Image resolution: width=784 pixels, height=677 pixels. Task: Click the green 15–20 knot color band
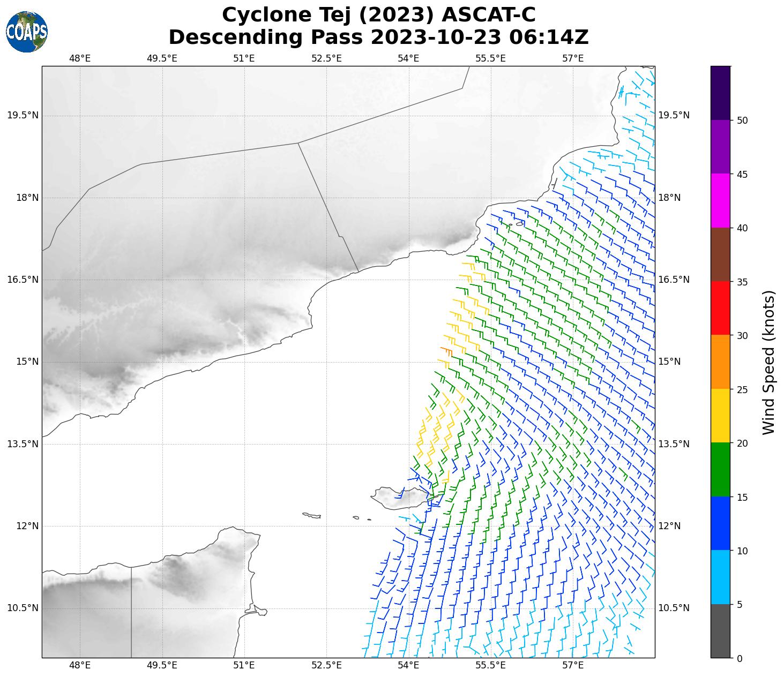click(720, 470)
